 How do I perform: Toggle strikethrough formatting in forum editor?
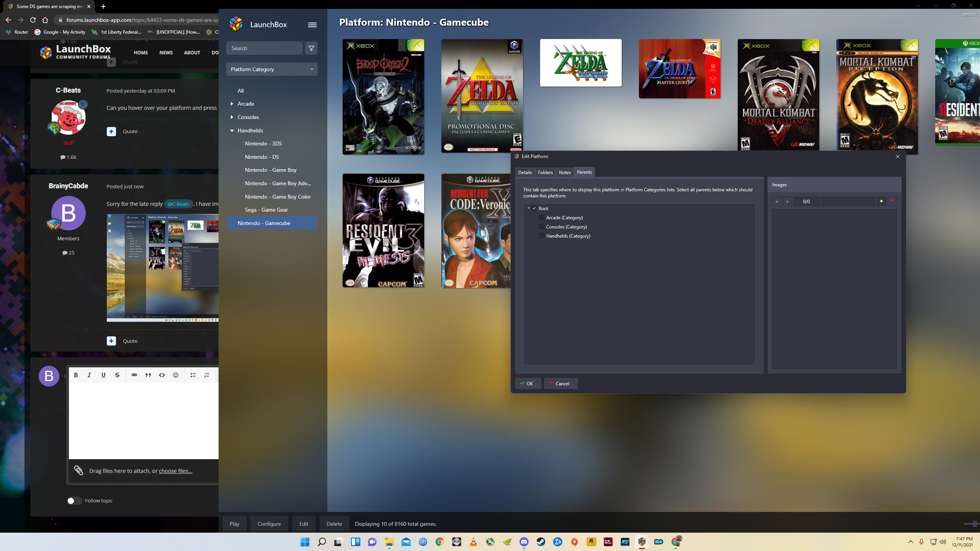point(117,375)
